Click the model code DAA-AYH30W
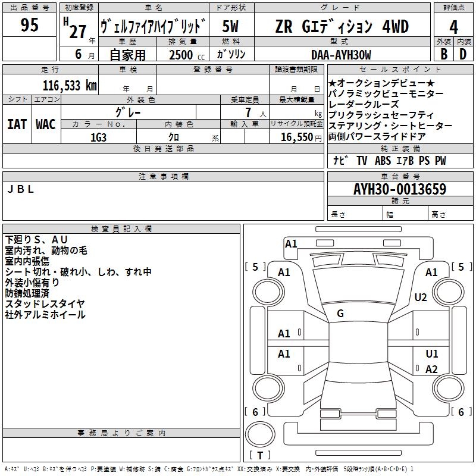Viewport: 476px width, 476px height. (x=341, y=55)
